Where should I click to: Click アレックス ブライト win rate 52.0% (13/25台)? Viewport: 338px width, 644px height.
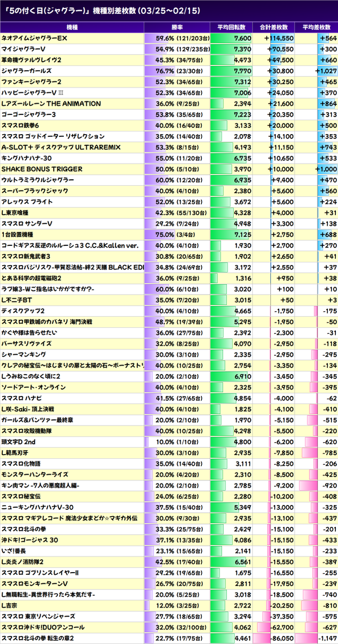(182, 201)
